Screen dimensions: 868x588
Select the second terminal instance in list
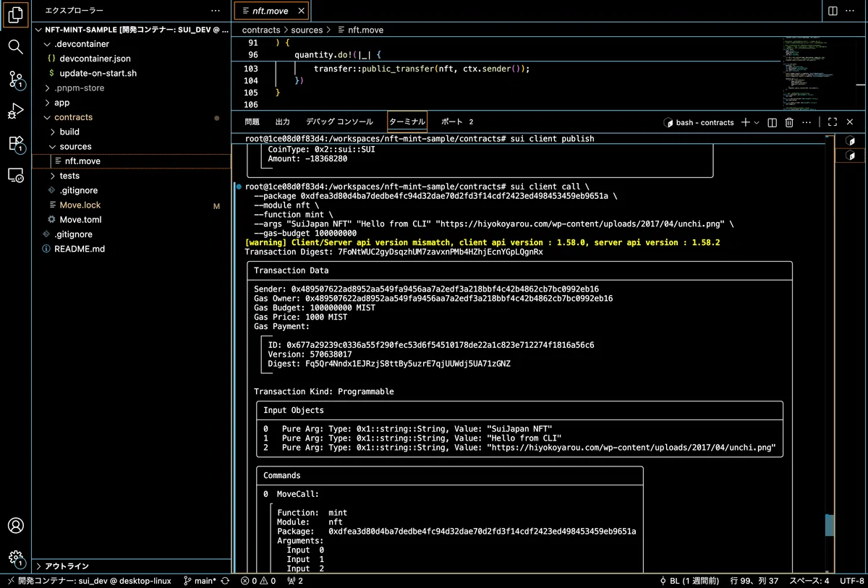click(851, 155)
